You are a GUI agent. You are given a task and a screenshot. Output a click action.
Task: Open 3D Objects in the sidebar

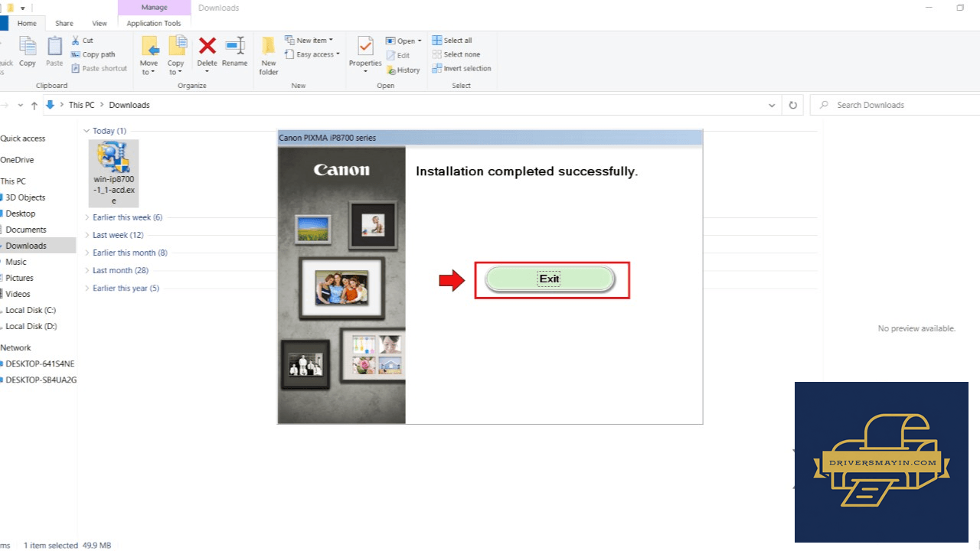25,197
